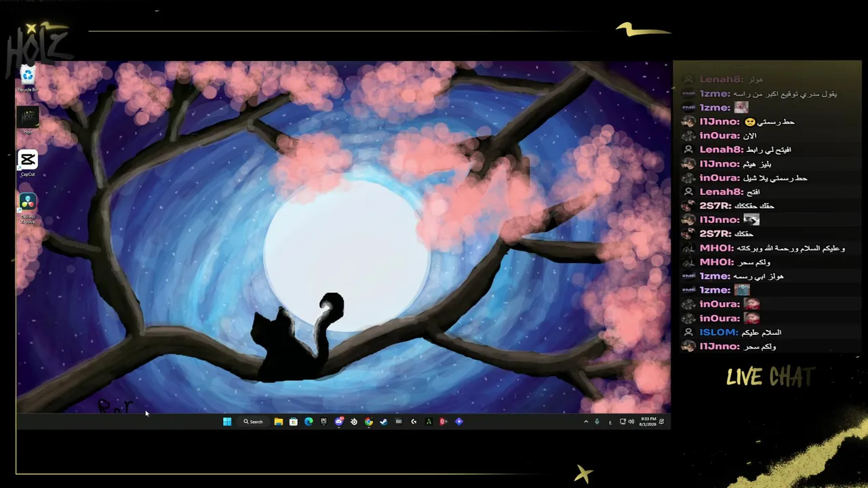Open the clock showing 9:33 PM

point(648,422)
